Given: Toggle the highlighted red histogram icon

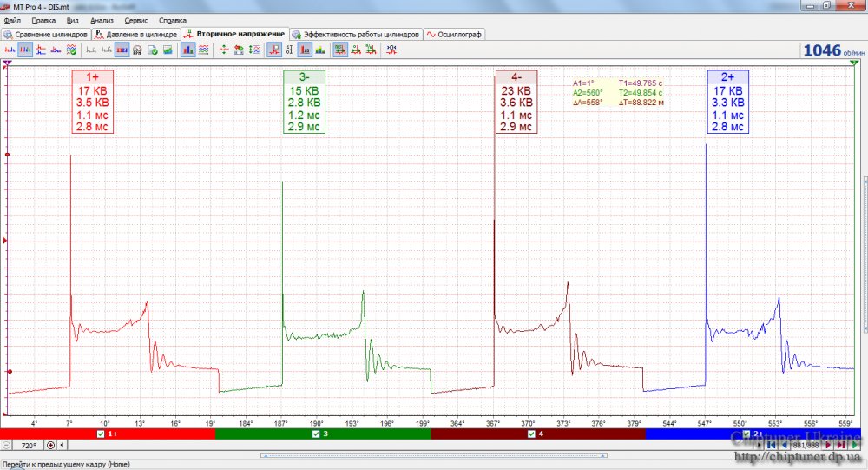Looking at the screenshot, I should (x=305, y=50).
